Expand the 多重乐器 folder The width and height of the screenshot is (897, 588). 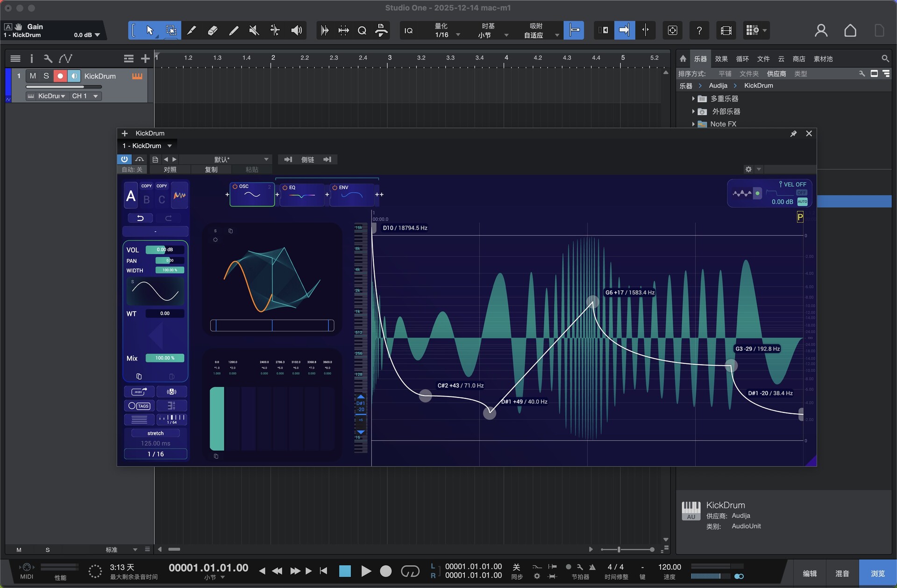[693, 99]
